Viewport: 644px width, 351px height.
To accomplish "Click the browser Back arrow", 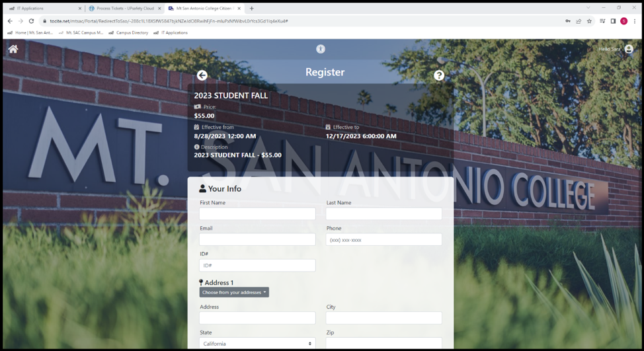I will [x=11, y=21].
